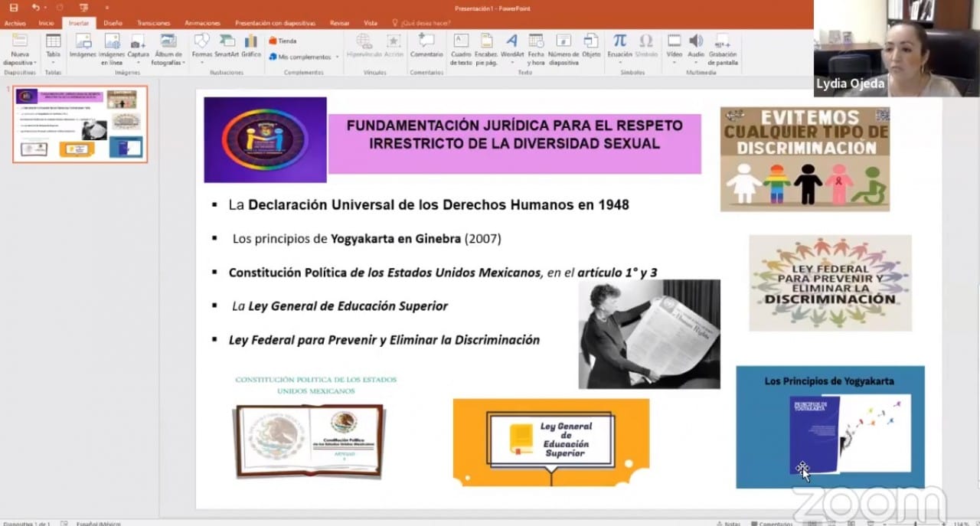980x526 pixels.
Task: Expand the undo history dropdown arrow
Action: point(44,8)
